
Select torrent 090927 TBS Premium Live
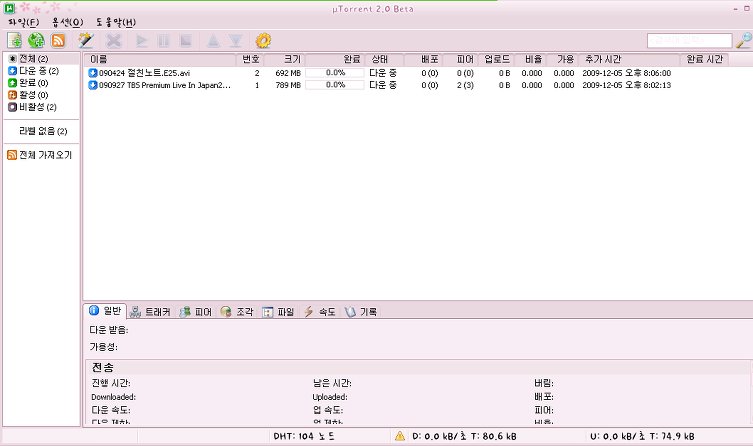(x=165, y=85)
